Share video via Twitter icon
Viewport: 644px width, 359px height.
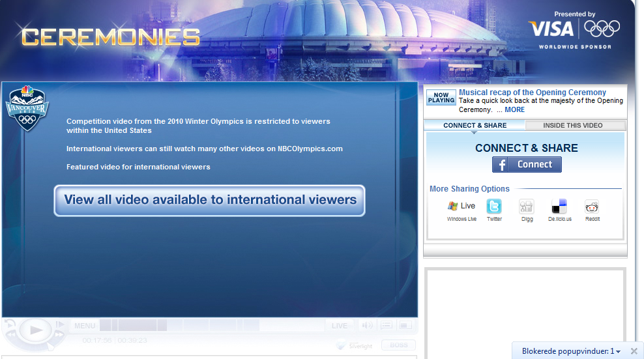494,207
